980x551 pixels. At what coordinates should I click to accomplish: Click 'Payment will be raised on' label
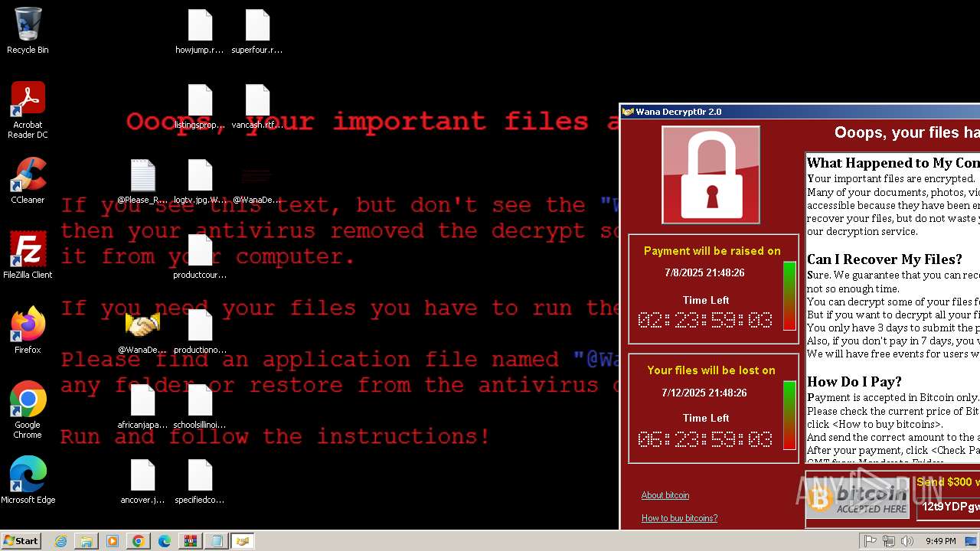click(x=712, y=251)
